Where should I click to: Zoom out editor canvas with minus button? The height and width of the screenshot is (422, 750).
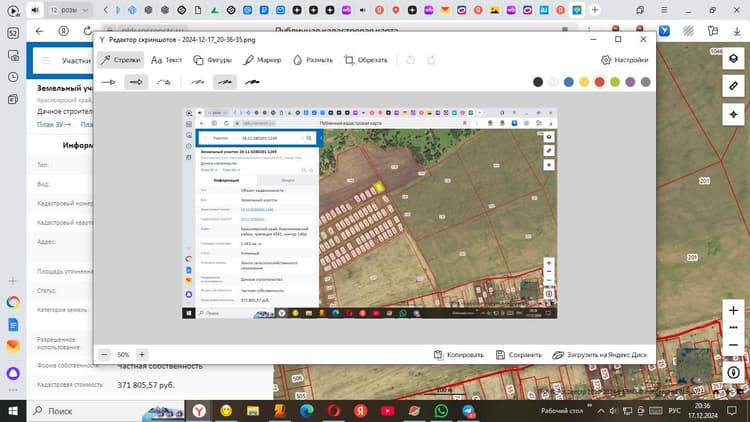click(104, 355)
